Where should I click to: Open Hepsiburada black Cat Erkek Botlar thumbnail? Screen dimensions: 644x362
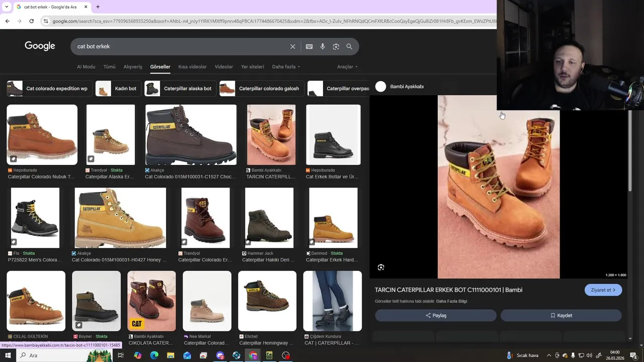pyautogui.click(x=333, y=135)
